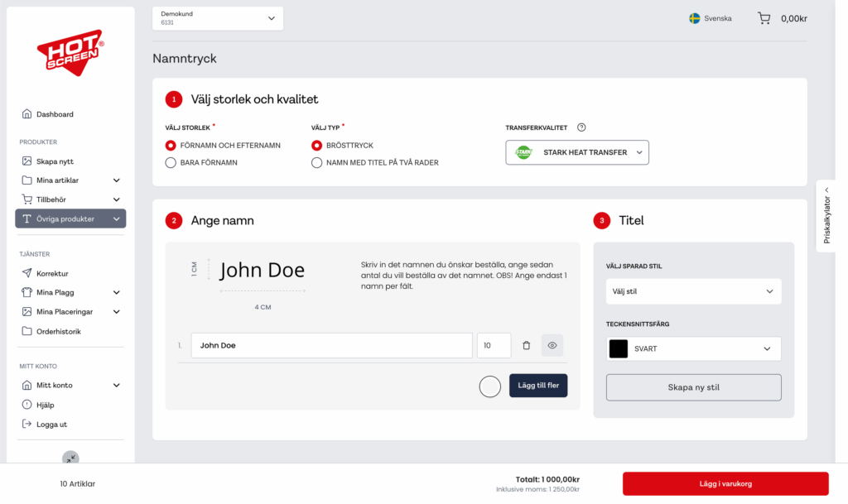The height and width of the screenshot is (504, 848).
Task: Click the collapse sidebar icon
Action: [70, 457]
